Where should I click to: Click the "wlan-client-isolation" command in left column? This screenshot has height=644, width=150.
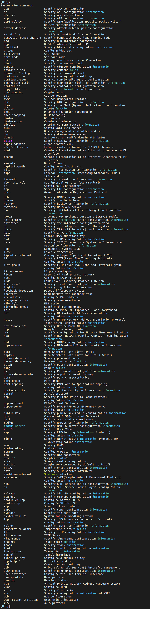tap(21, 600)
